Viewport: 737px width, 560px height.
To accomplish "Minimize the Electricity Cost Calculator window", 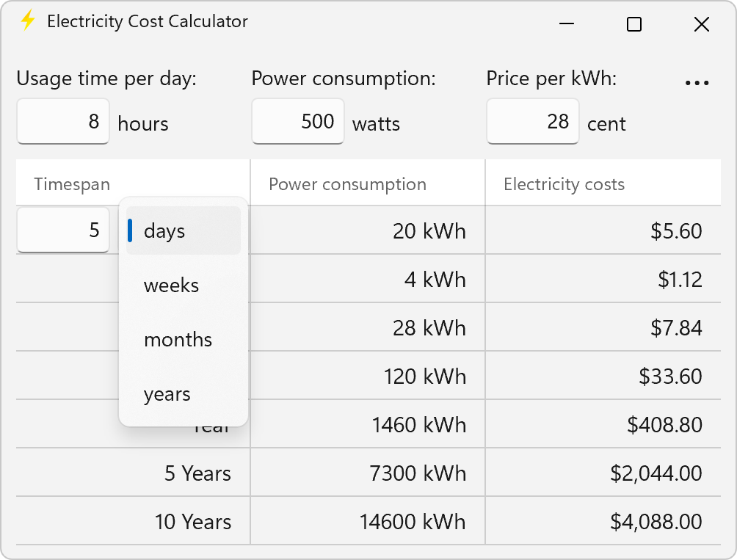I will 567,24.
